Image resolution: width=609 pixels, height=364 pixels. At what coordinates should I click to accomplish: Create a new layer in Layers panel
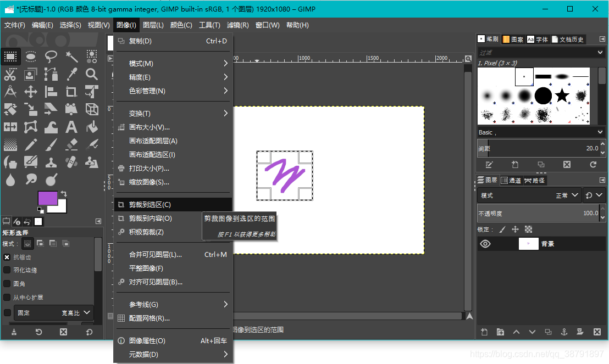click(484, 332)
